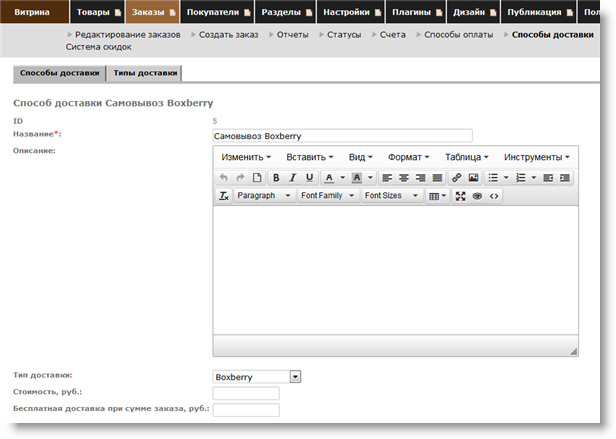Open background color dropdown arrow
The height and width of the screenshot is (439, 616).
(370, 178)
